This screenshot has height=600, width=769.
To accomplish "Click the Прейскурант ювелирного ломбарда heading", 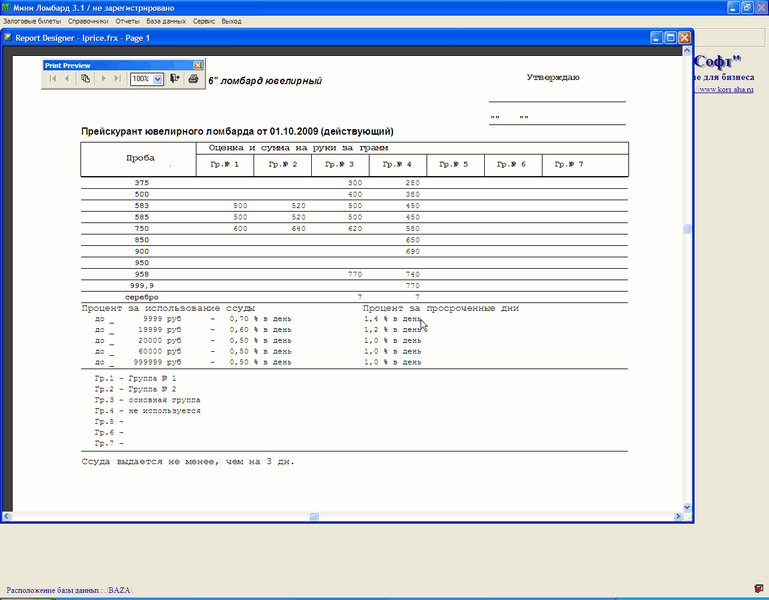I will (237, 131).
